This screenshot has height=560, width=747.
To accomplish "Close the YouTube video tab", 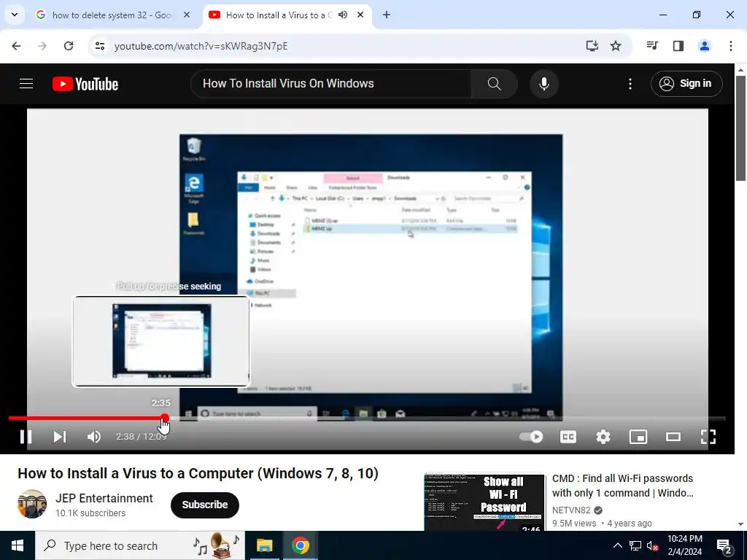I will click(x=360, y=15).
